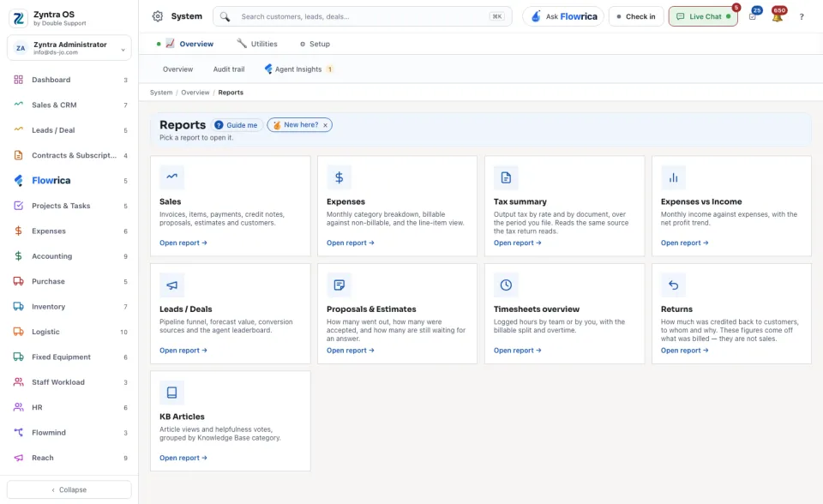Click the Tax summary document icon
This screenshot has width=823, height=504.
pyautogui.click(x=506, y=177)
